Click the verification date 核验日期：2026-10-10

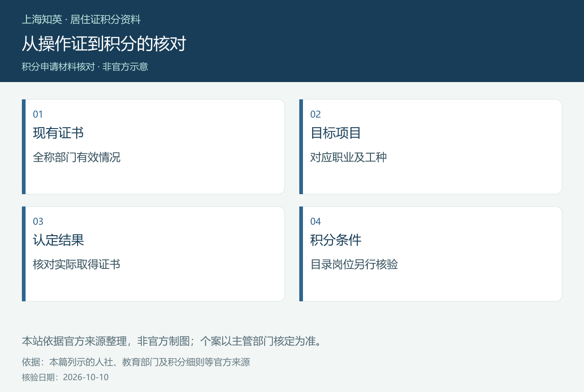[65, 377]
